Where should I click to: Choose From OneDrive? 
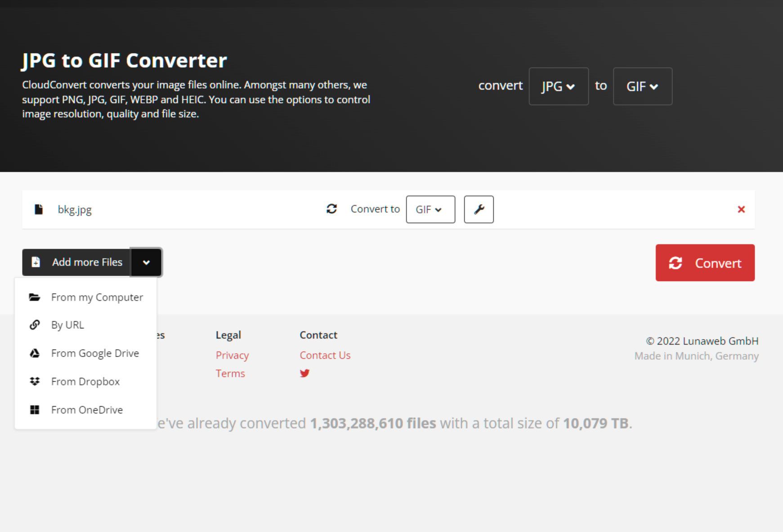pos(85,410)
